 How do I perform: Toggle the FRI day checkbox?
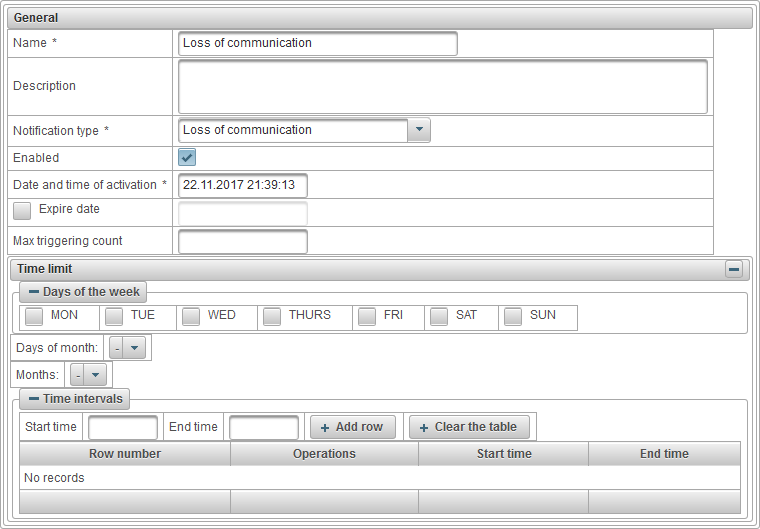tap(367, 316)
